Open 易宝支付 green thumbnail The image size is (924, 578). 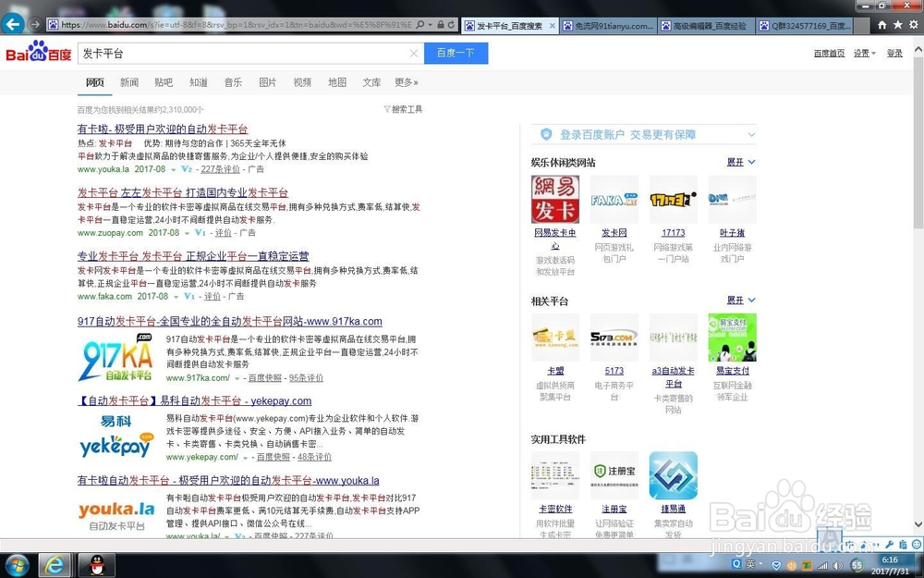[732, 338]
